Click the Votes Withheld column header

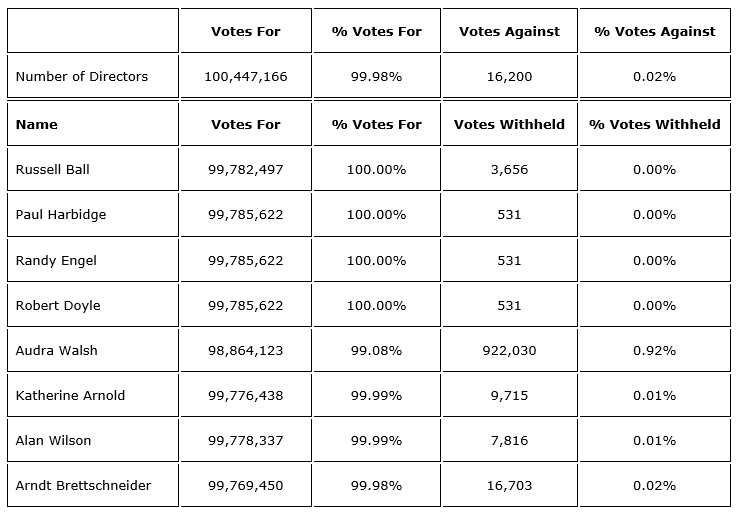[x=508, y=125]
